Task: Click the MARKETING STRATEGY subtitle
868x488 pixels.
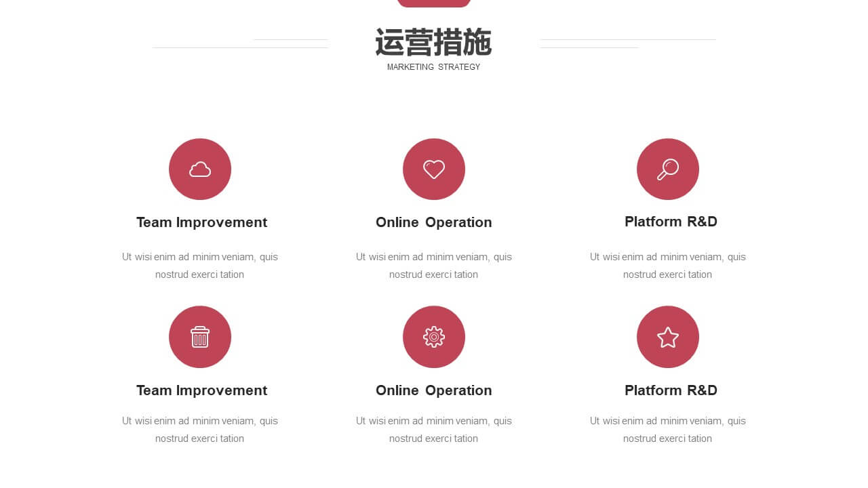Action: pyautogui.click(x=433, y=67)
